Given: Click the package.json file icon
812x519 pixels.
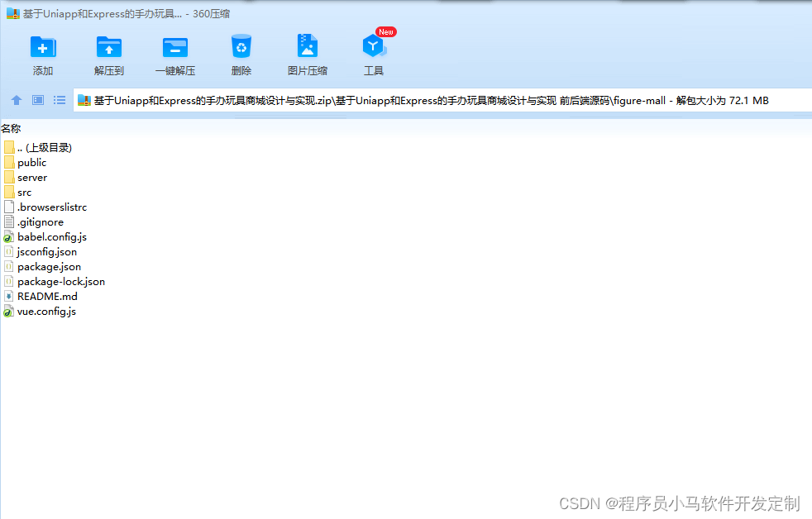Looking at the screenshot, I should point(9,266).
